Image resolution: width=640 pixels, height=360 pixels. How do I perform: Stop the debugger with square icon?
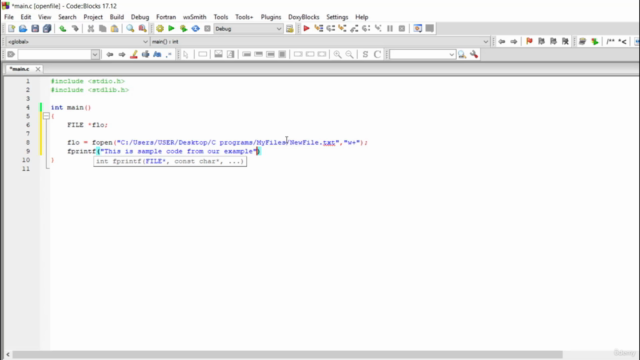402,29
